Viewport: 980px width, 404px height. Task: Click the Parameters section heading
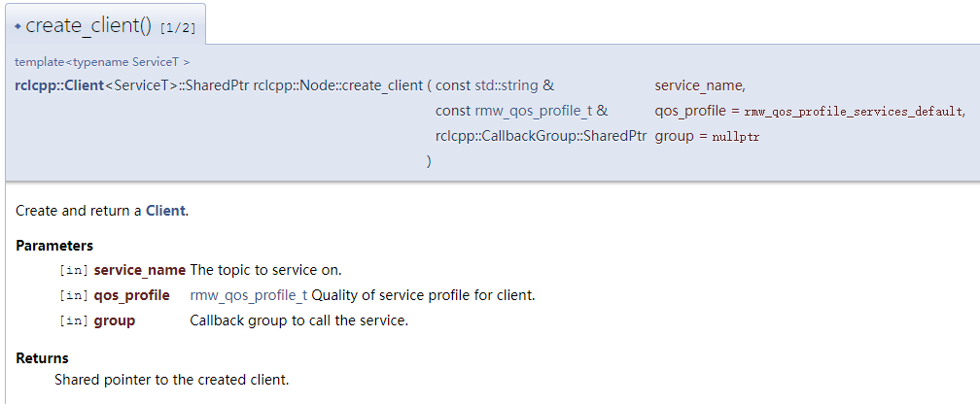[54, 246]
